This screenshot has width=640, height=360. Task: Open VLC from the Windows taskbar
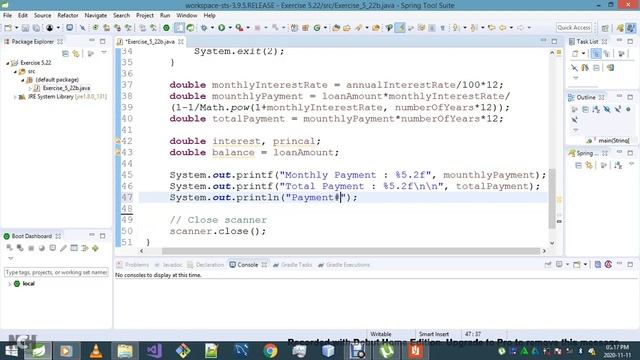(96, 351)
